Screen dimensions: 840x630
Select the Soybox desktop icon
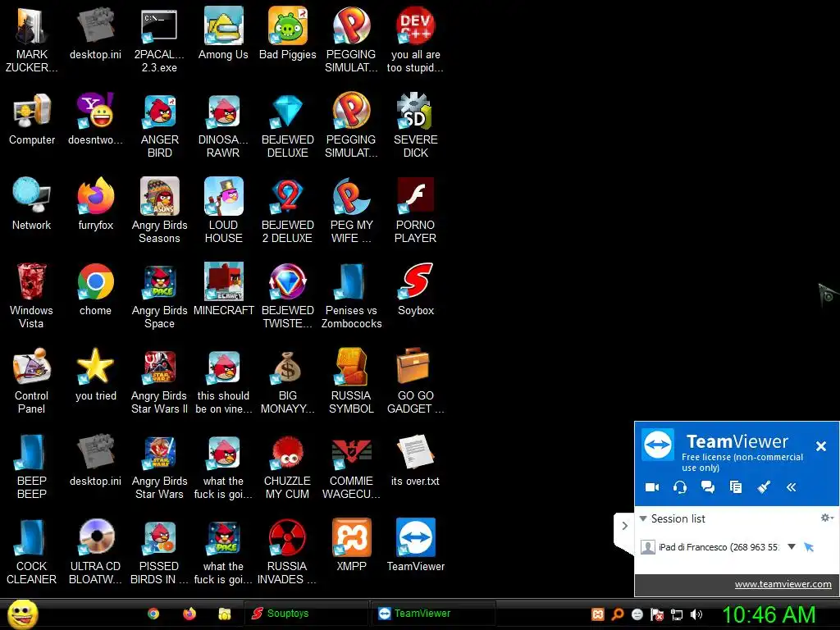(x=416, y=290)
